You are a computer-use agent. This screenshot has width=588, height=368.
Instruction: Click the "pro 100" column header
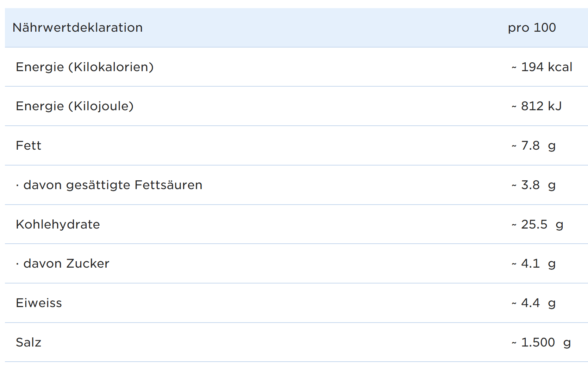pyautogui.click(x=532, y=27)
